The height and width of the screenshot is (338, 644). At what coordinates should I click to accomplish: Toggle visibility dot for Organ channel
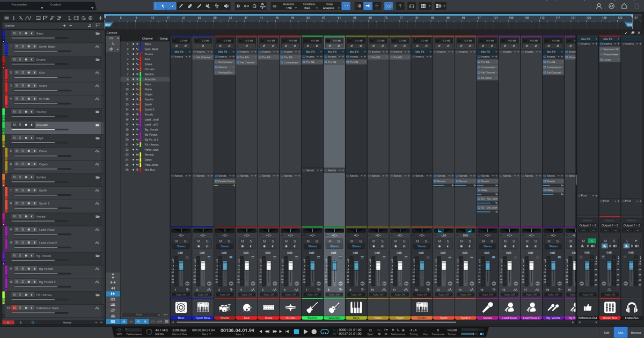click(x=134, y=94)
